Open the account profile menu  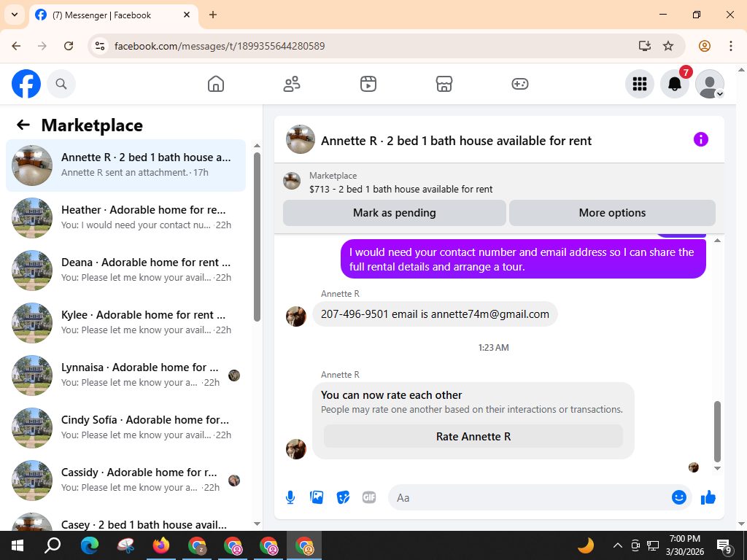tap(710, 84)
